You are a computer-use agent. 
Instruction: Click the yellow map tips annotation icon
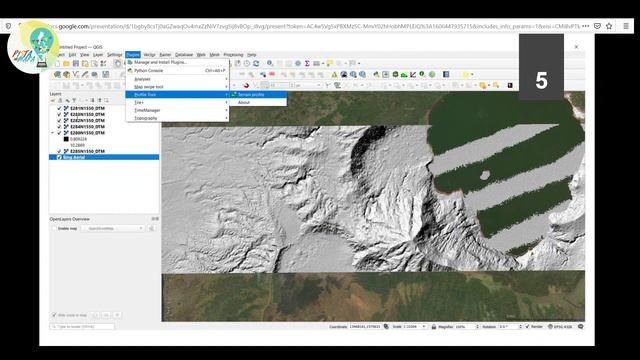[329, 63]
